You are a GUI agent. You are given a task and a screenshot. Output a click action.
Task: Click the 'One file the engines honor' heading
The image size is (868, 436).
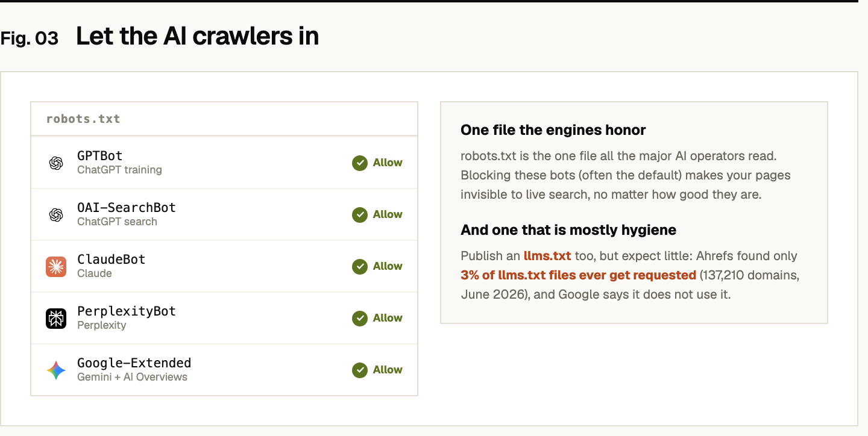pyautogui.click(x=553, y=130)
